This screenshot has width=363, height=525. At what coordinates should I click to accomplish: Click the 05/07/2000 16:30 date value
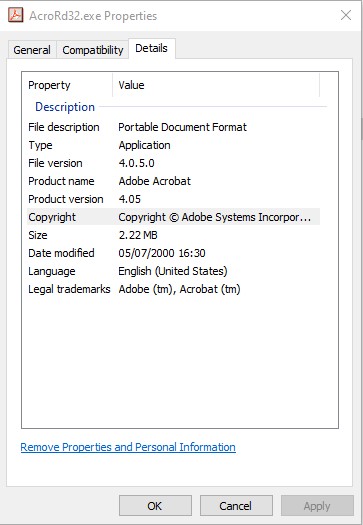(162, 253)
